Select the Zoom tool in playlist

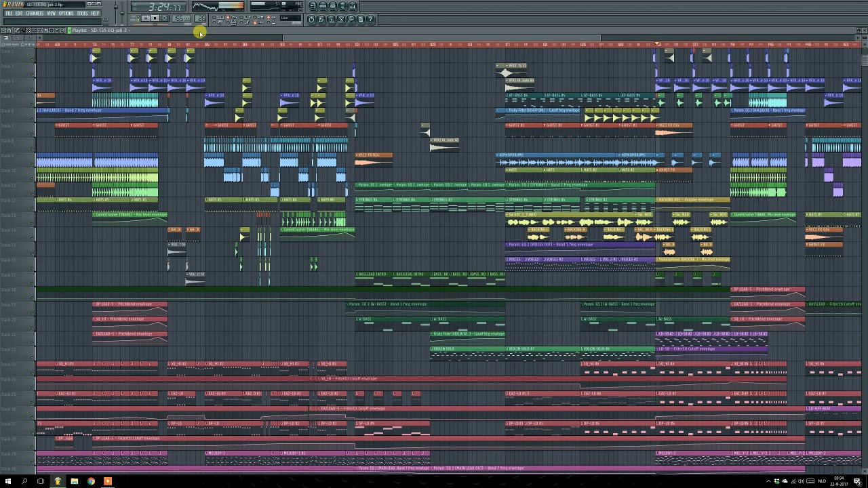pyautogui.click(x=57, y=30)
